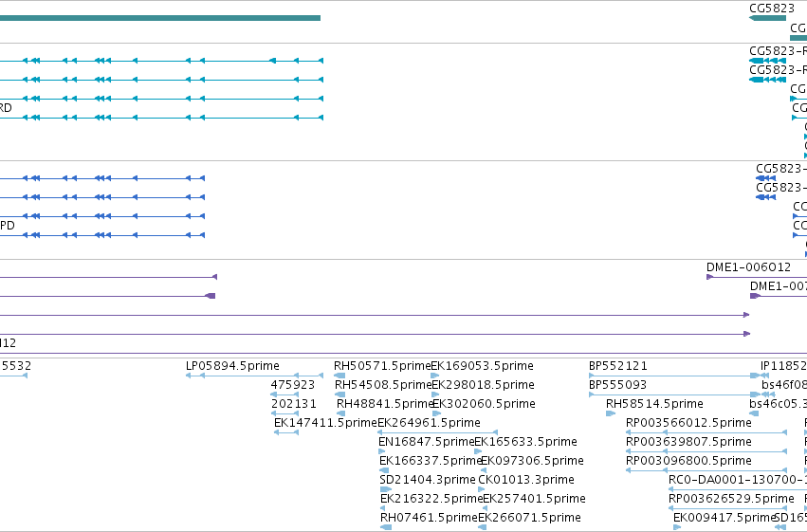Click the RH58514.5prime label
807x532 pixels.
(x=654, y=404)
